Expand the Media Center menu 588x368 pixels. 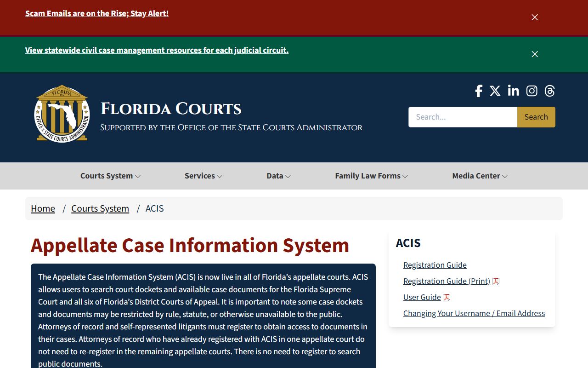pos(480,176)
